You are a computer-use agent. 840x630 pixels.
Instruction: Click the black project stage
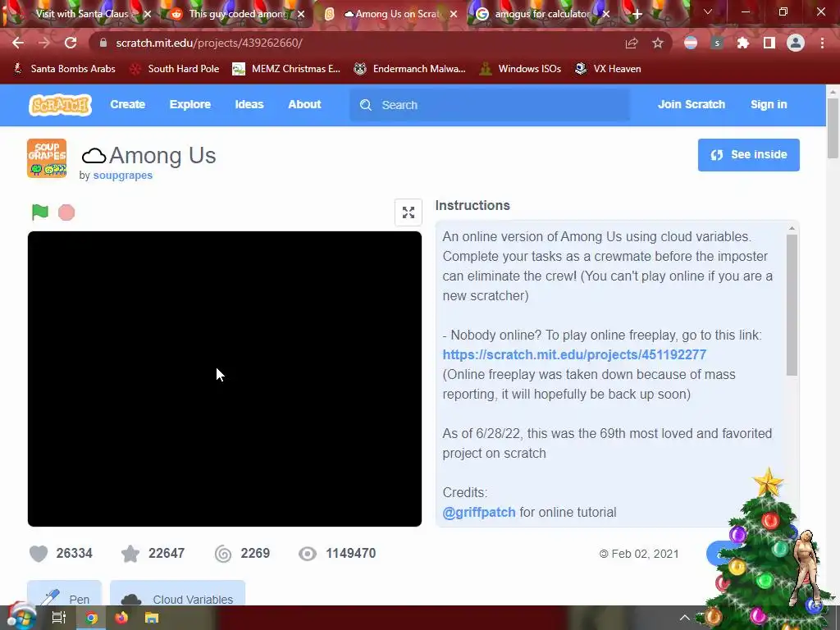coord(225,379)
